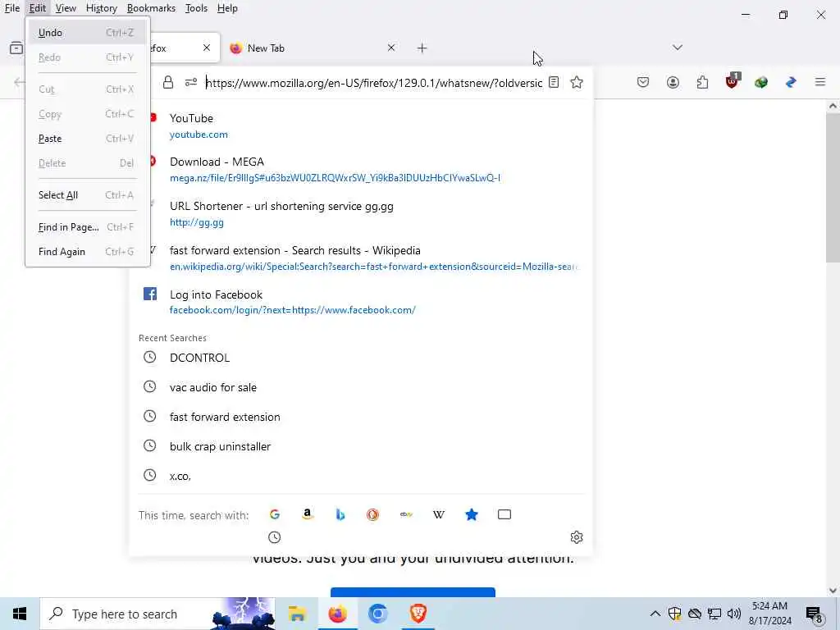
Task: Open the Tools menu
Action: (x=196, y=8)
